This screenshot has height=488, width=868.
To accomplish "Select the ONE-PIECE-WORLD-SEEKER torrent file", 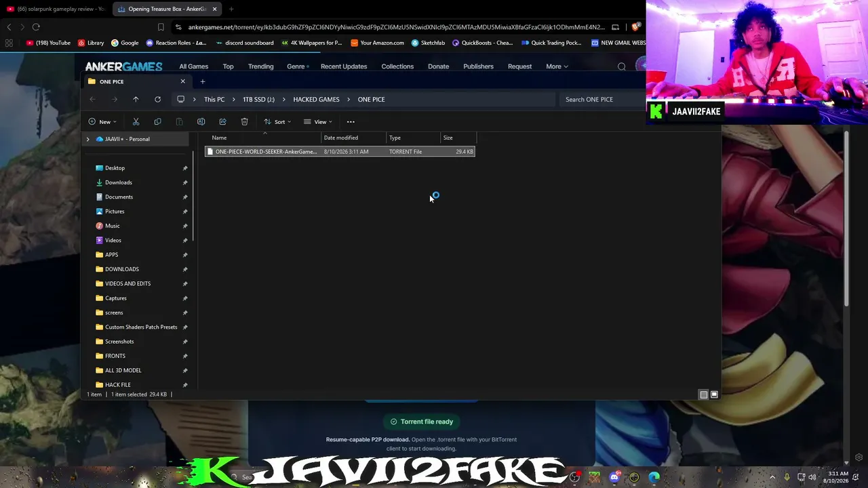I will 340,152.
